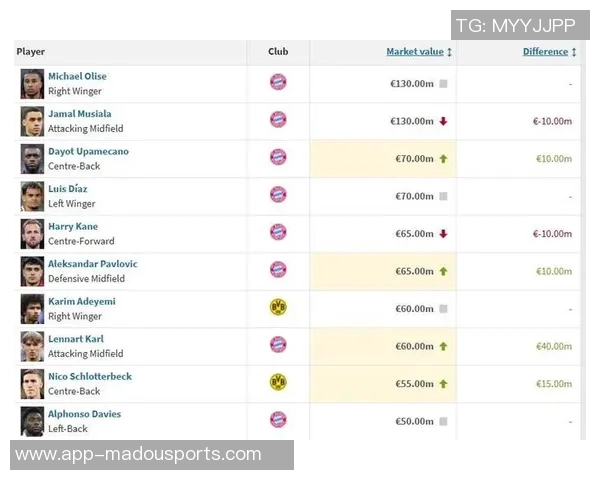Click the Club column header
This screenshot has width=600, height=480.
click(x=278, y=52)
